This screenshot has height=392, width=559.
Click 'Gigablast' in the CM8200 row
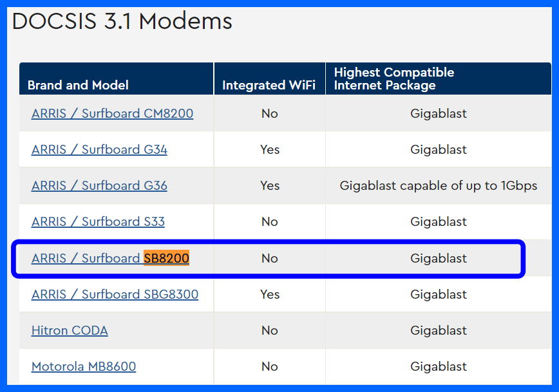click(x=439, y=114)
